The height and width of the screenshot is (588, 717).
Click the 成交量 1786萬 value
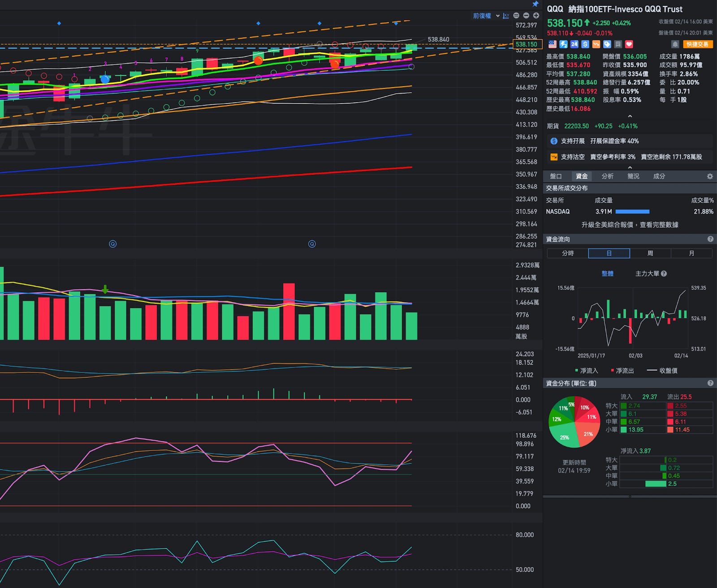[689, 56]
